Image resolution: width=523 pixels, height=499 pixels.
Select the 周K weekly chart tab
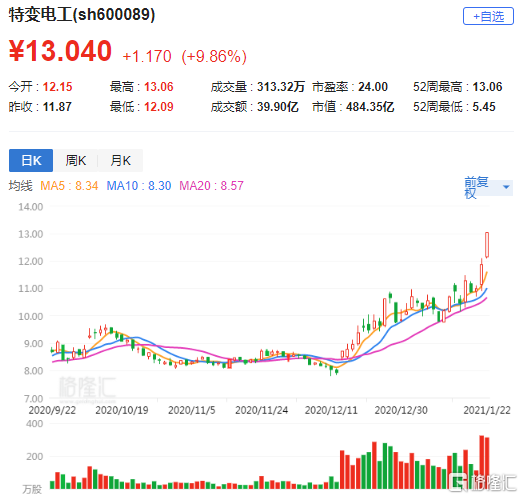pos(75,160)
